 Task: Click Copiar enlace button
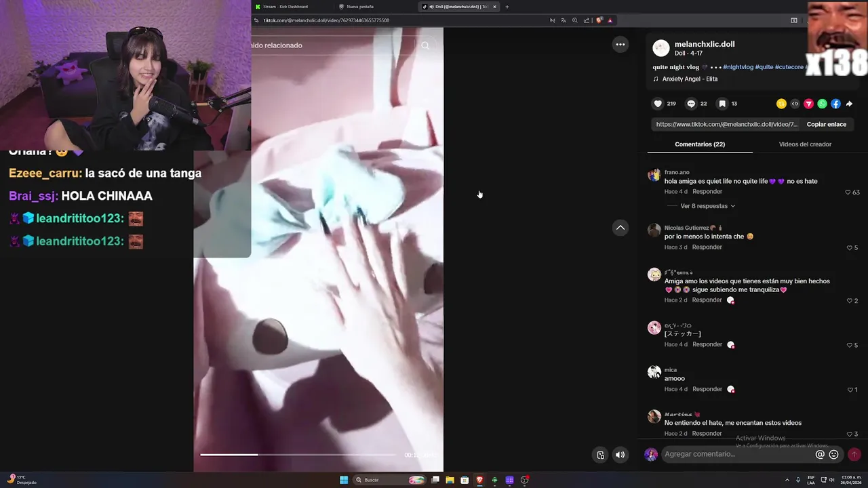tap(826, 125)
